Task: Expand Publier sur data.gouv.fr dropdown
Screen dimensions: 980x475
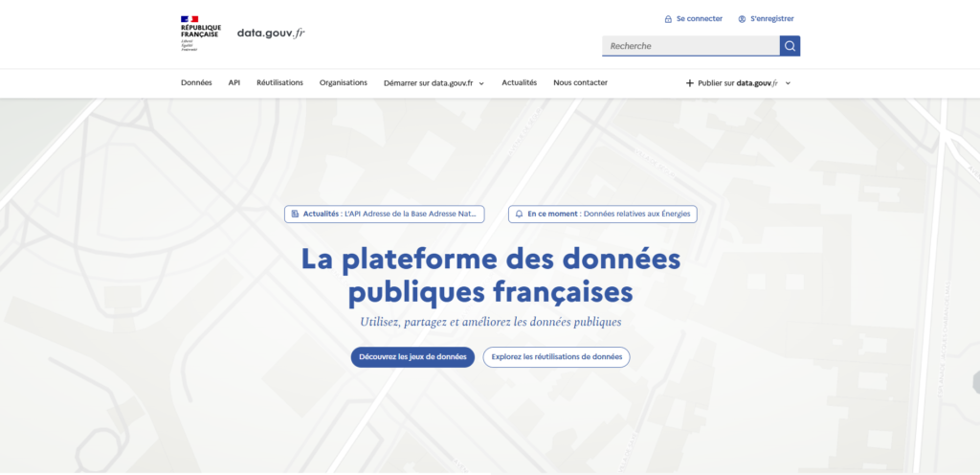Action: tap(738, 83)
